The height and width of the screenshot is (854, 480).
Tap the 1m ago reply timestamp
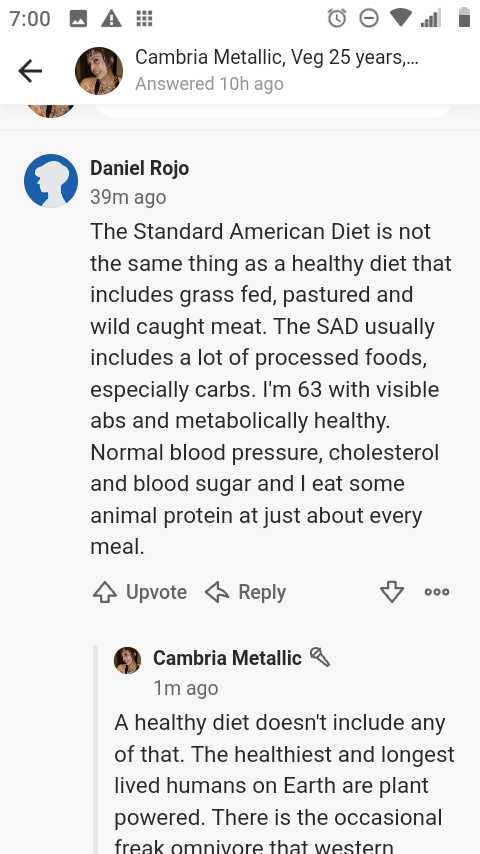pyautogui.click(x=186, y=688)
